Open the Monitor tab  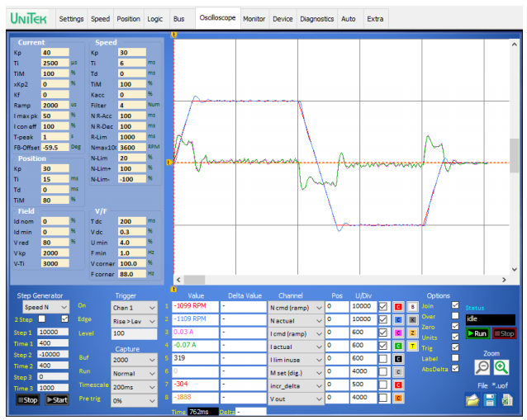pos(254,18)
